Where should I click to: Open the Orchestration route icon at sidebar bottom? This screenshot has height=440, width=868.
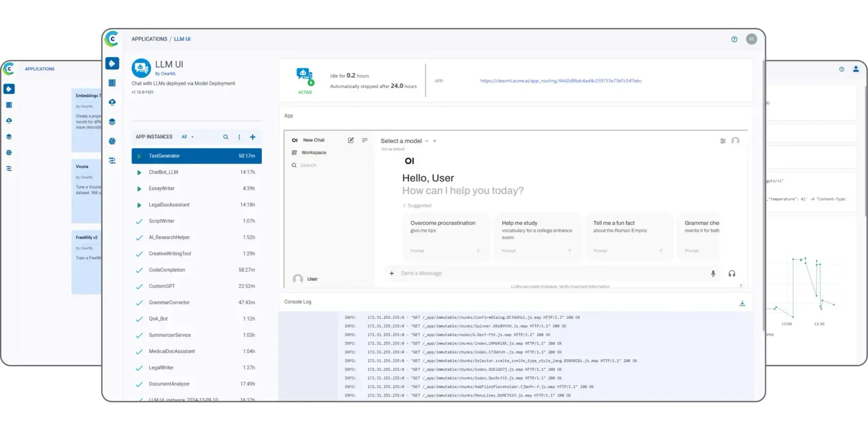point(112,161)
